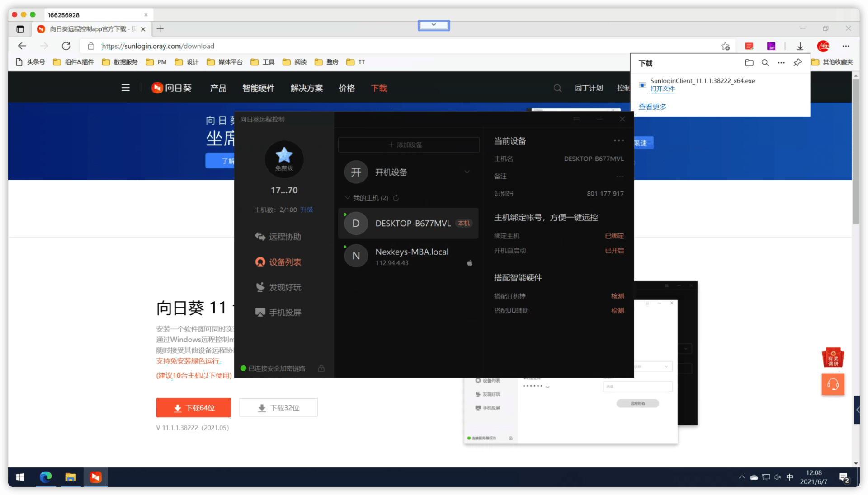
Task: Open the website hamburger navigation menu
Action: (126, 88)
